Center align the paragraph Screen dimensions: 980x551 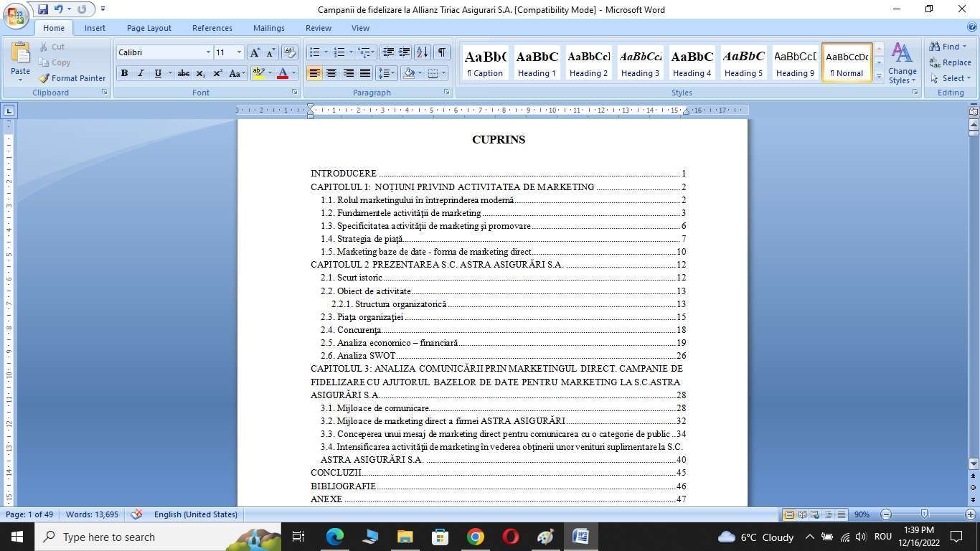(331, 73)
